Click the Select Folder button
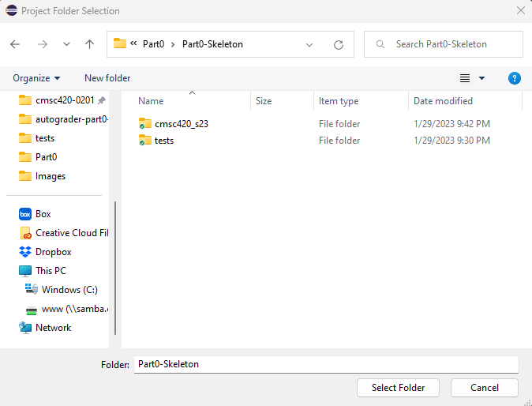 click(398, 388)
